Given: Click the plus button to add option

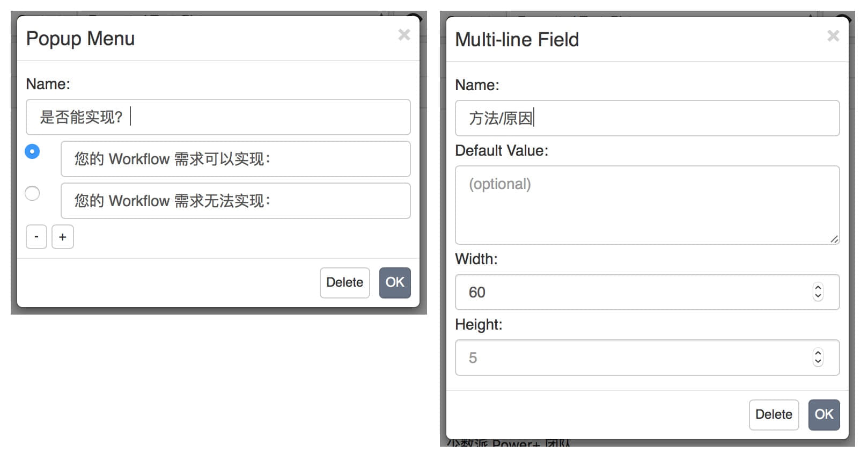Looking at the screenshot, I should 63,237.
